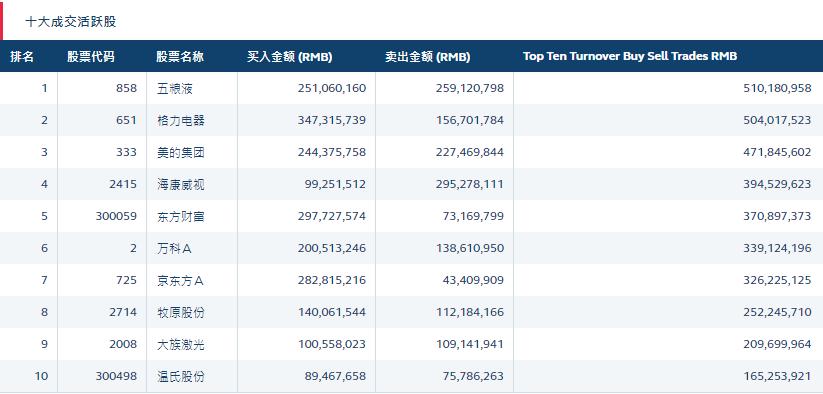Click the total turnover value 510,180,958
The image size is (823, 394).
tap(777, 88)
